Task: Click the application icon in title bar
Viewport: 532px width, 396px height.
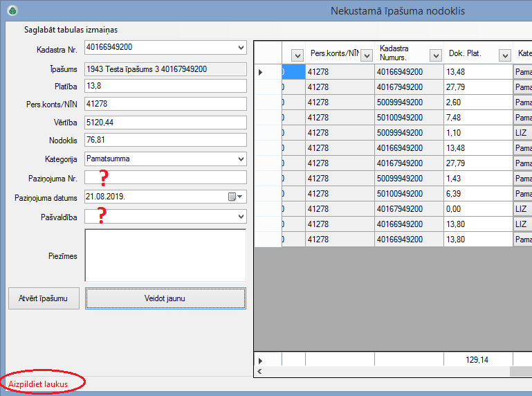Action: click(x=12, y=10)
